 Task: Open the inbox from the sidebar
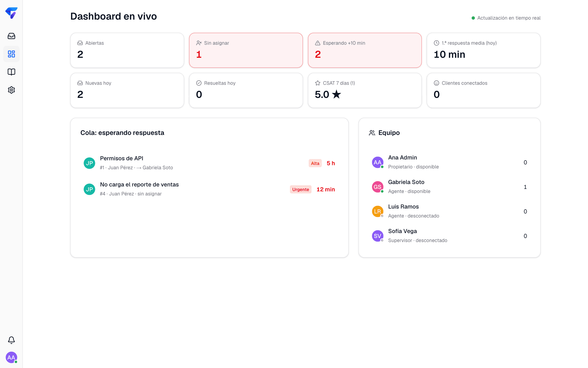tap(11, 36)
